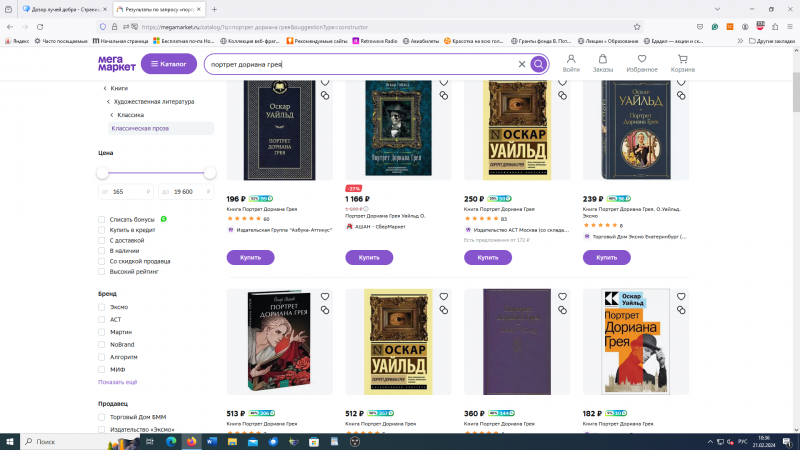Open the Каталог menu

(x=169, y=64)
